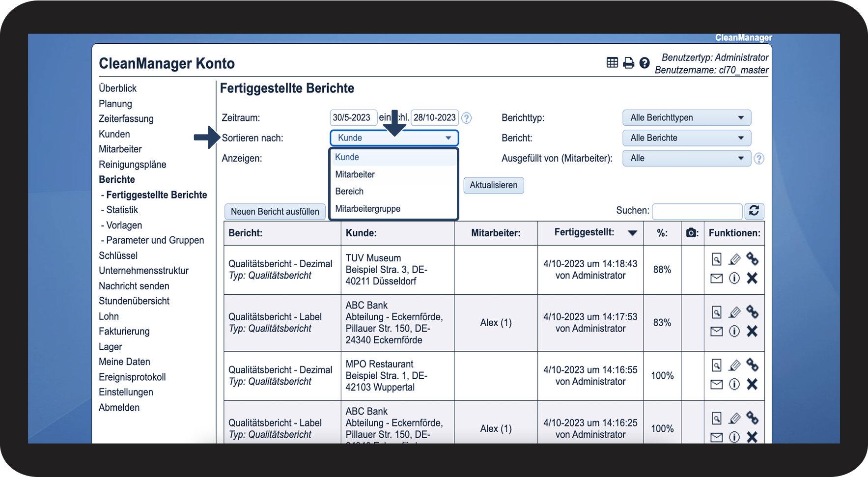Viewport: 868px width, 477px height.
Task: Click Neuen Bericht ausfüllen button
Action: tap(275, 212)
